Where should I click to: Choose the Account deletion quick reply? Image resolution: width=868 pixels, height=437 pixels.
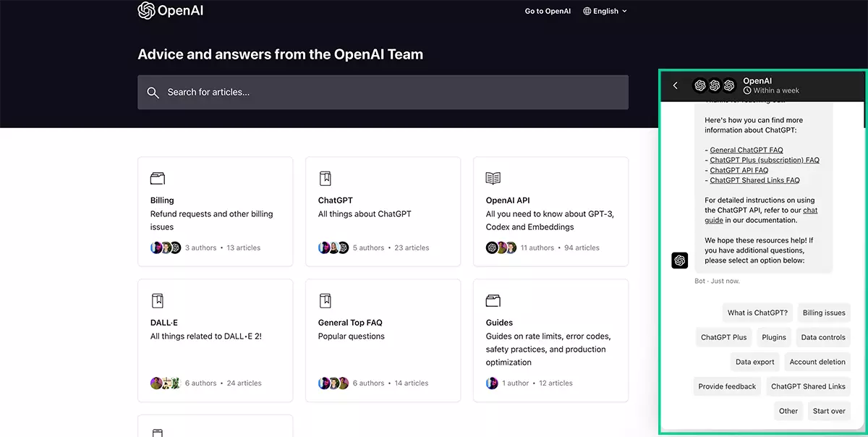(817, 362)
